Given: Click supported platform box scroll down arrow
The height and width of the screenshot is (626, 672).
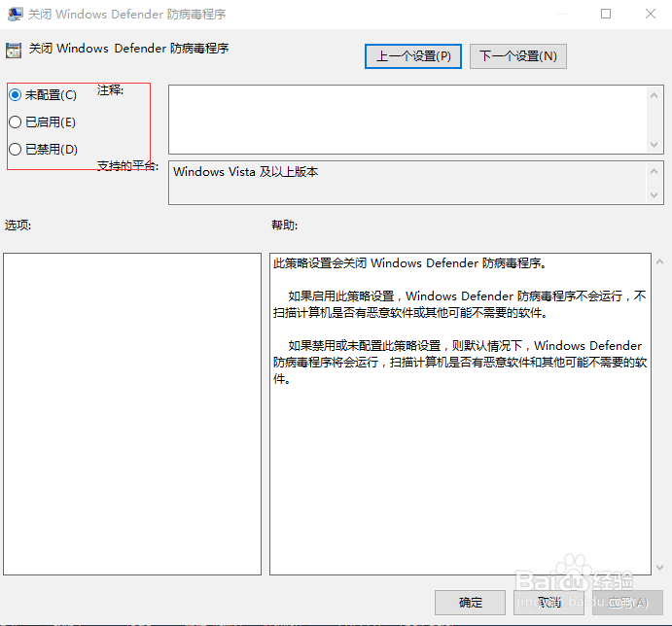Looking at the screenshot, I should coord(654,195).
